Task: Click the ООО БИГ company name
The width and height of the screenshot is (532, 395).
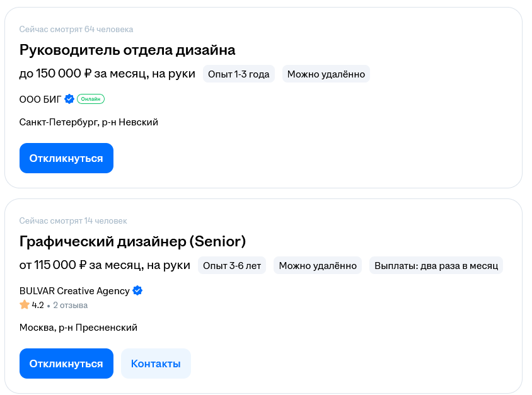Action: tap(38, 98)
